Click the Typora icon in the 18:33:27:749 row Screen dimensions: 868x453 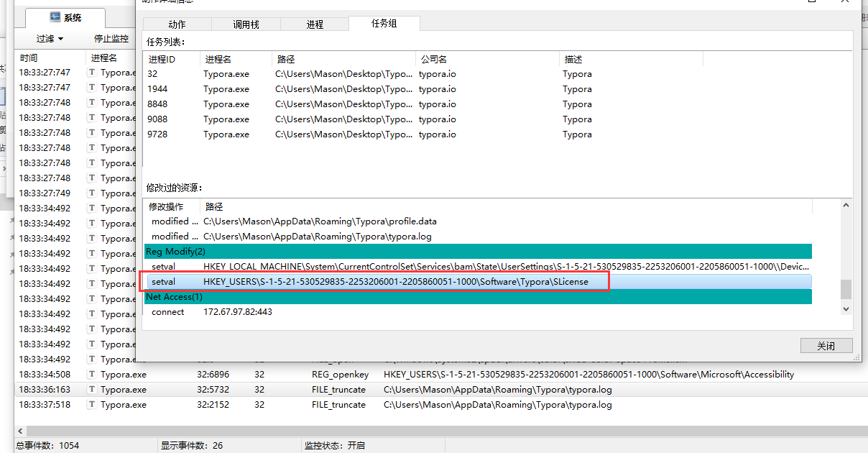92,193
